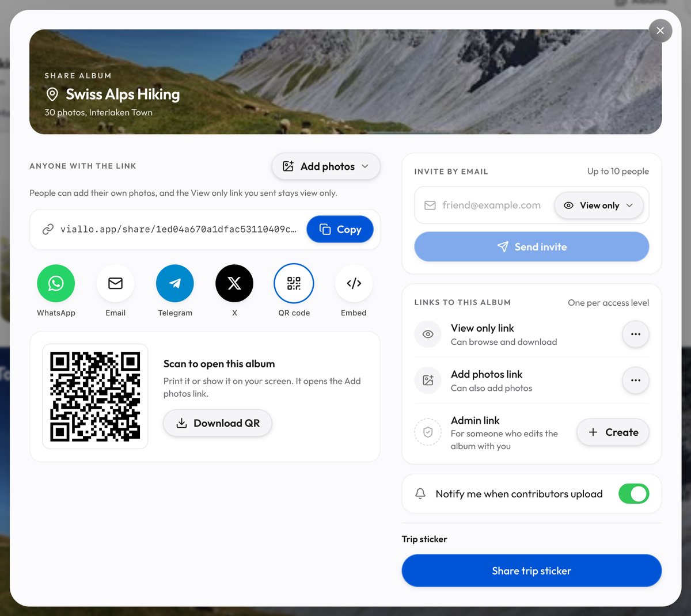Click the Invite by Email heading
Viewport: 691px width, 616px height.
click(451, 172)
